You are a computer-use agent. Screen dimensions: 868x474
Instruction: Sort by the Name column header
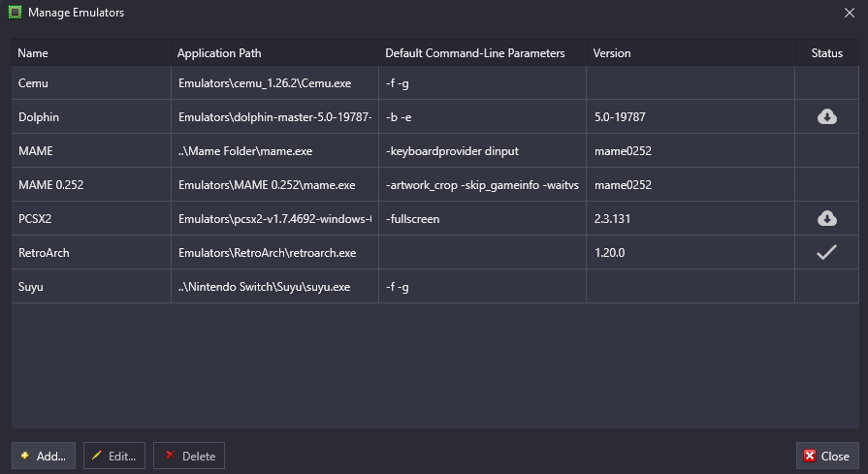pyautogui.click(x=33, y=53)
